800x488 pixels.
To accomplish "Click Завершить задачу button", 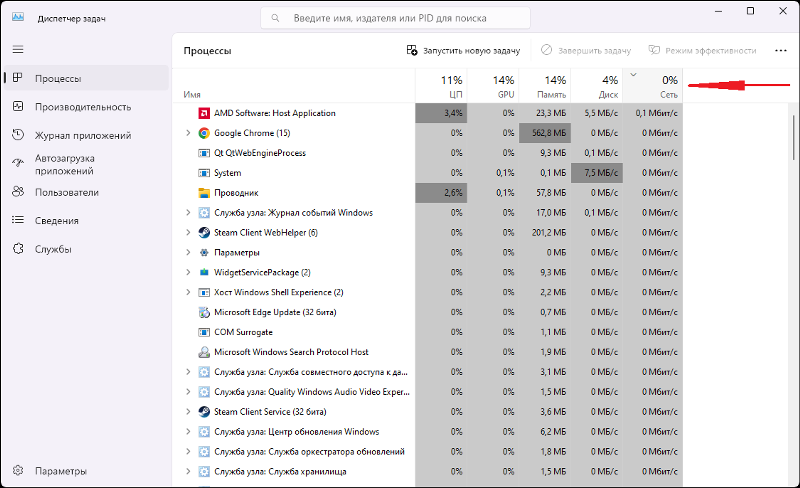I will click(x=586, y=51).
